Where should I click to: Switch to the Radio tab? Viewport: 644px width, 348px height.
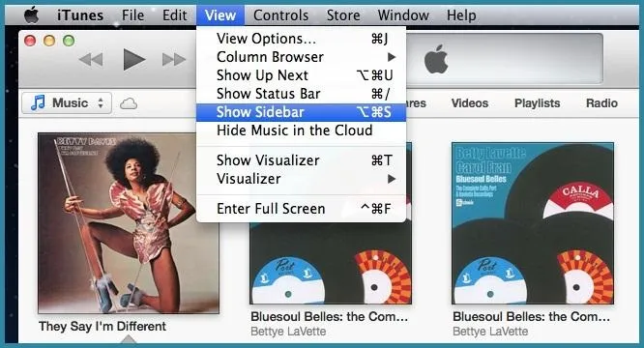[601, 103]
